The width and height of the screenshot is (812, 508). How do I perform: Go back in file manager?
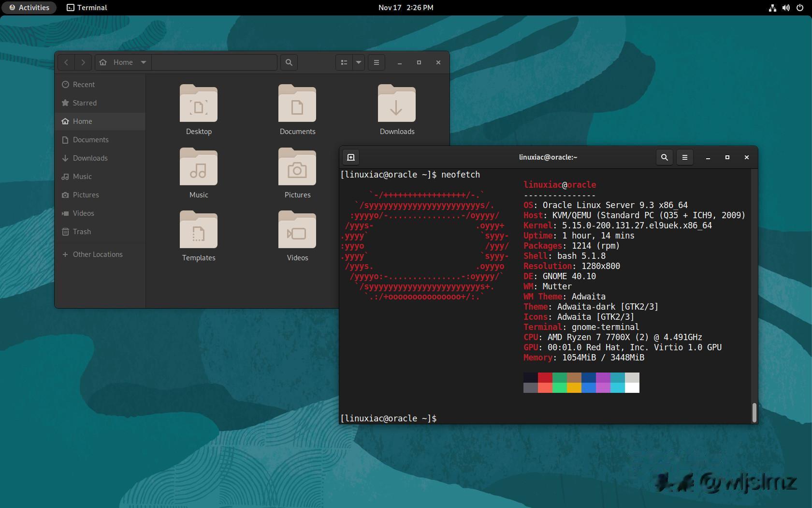pyautogui.click(x=66, y=62)
